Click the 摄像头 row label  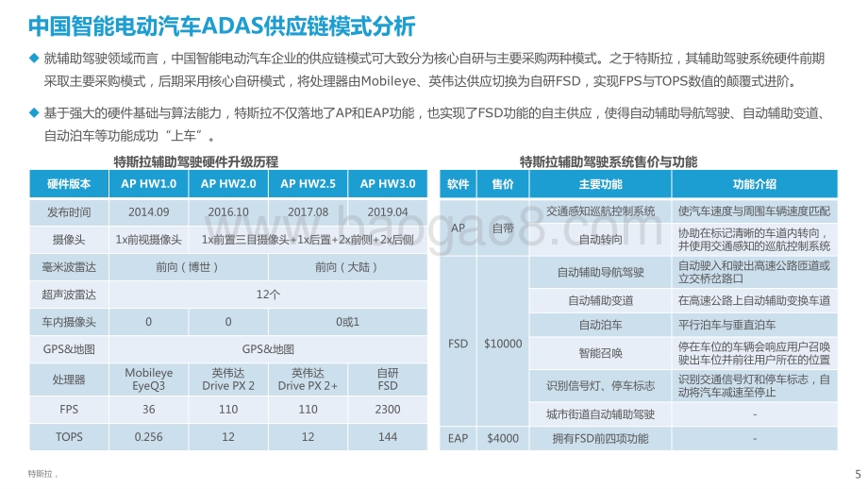(69, 240)
